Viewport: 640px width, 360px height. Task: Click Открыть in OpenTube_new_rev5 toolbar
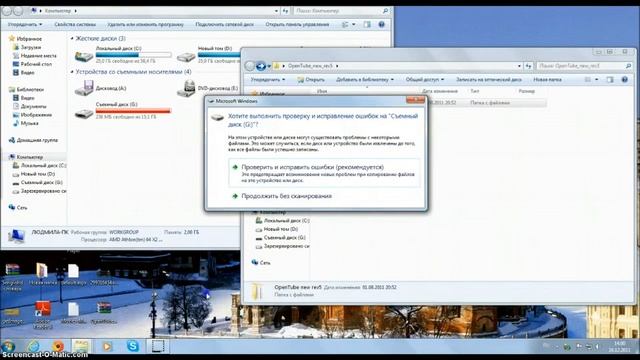(311, 80)
